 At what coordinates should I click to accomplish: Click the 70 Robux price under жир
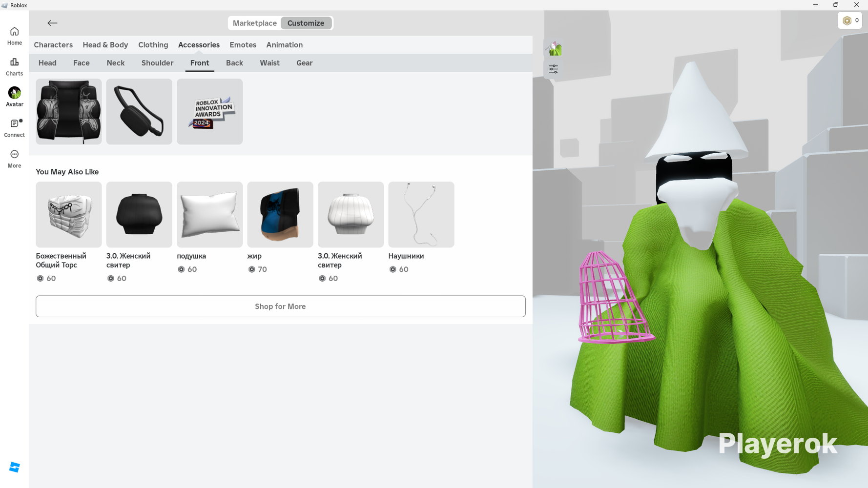click(x=257, y=269)
